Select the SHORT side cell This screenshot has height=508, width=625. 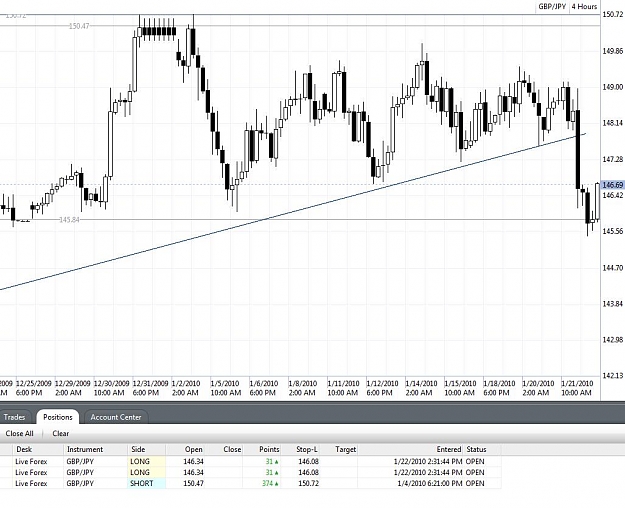(147, 483)
